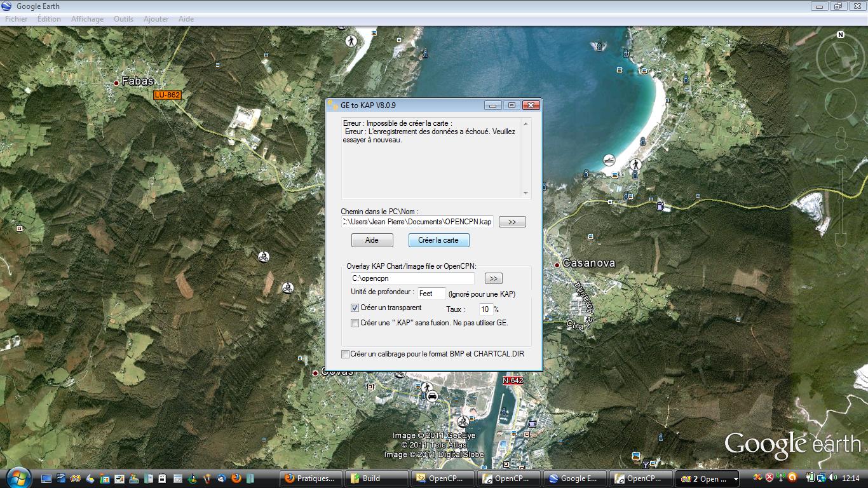Click the Overlay path field with C:\opencpn
The height and width of the screenshot is (488, 868).
point(412,278)
